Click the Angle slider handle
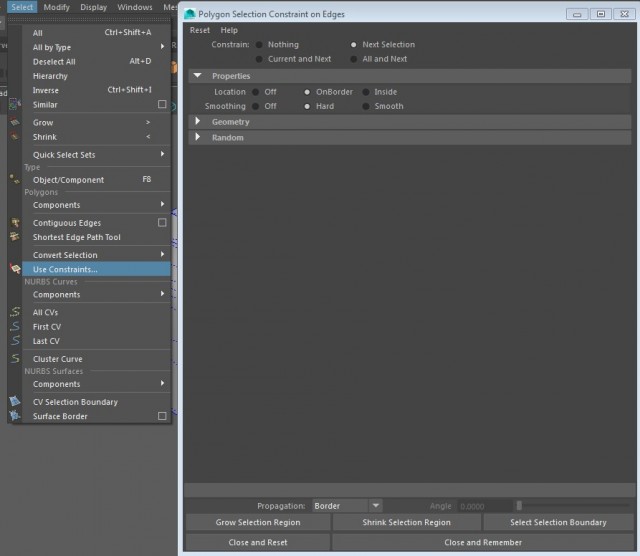Viewport: 640px width, 556px height. pyautogui.click(x=519, y=506)
